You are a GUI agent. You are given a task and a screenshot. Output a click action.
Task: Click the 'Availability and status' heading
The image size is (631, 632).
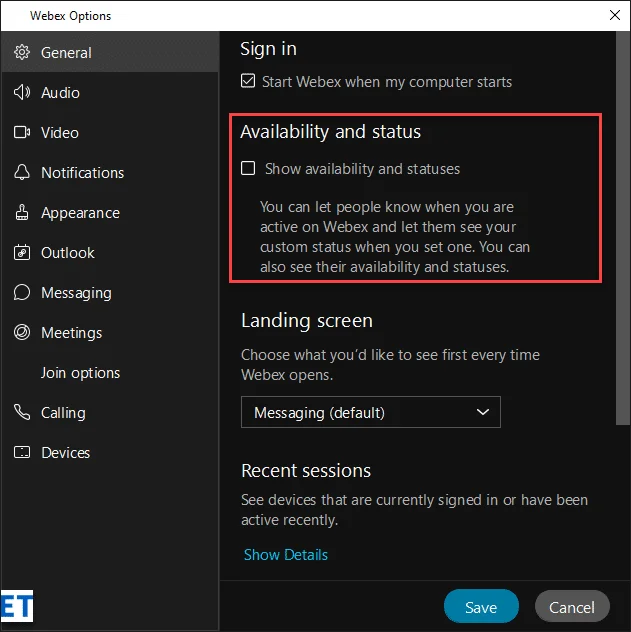point(330,132)
